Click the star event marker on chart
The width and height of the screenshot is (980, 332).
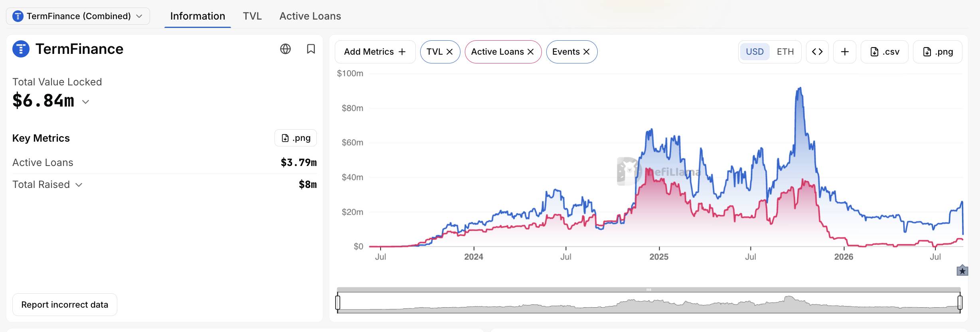(962, 271)
